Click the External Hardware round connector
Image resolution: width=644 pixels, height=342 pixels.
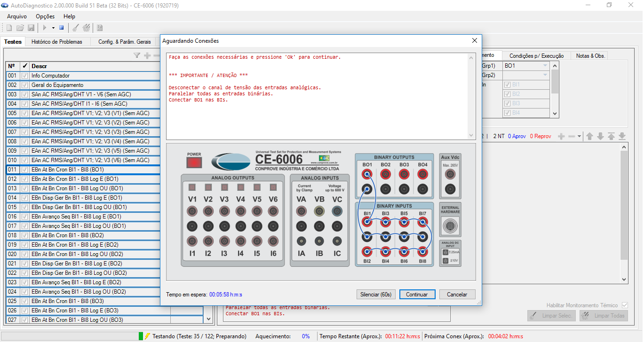point(450,226)
